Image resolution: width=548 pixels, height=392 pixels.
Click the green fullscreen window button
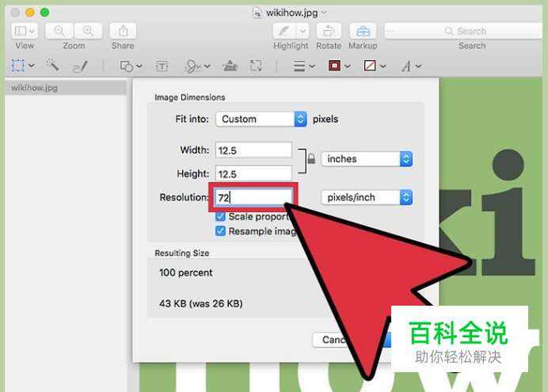pos(44,13)
